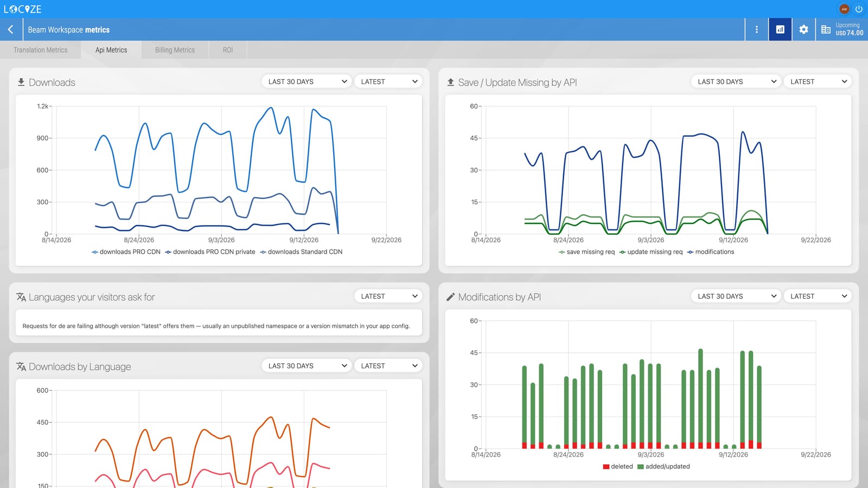Open the upcoming invoice billing icon
868x488 pixels.
click(x=826, y=30)
